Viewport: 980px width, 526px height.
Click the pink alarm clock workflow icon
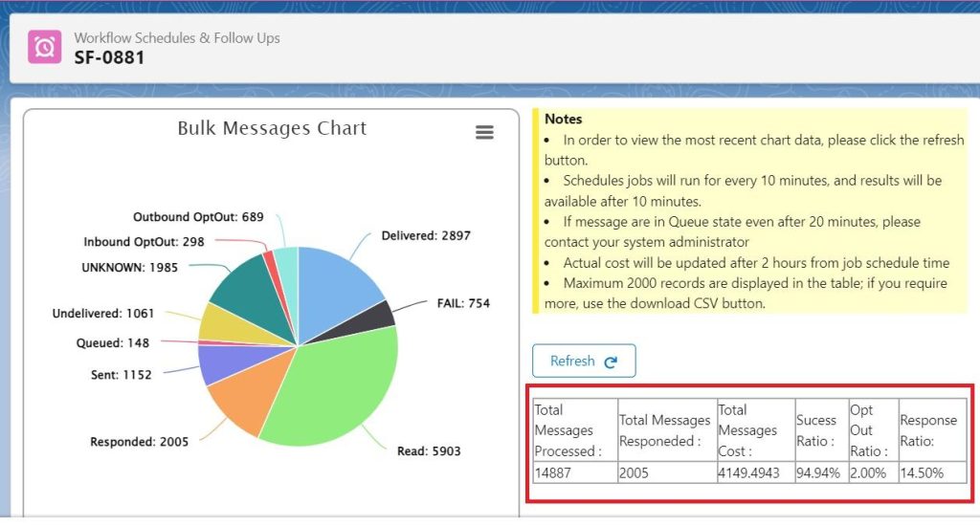[45, 47]
